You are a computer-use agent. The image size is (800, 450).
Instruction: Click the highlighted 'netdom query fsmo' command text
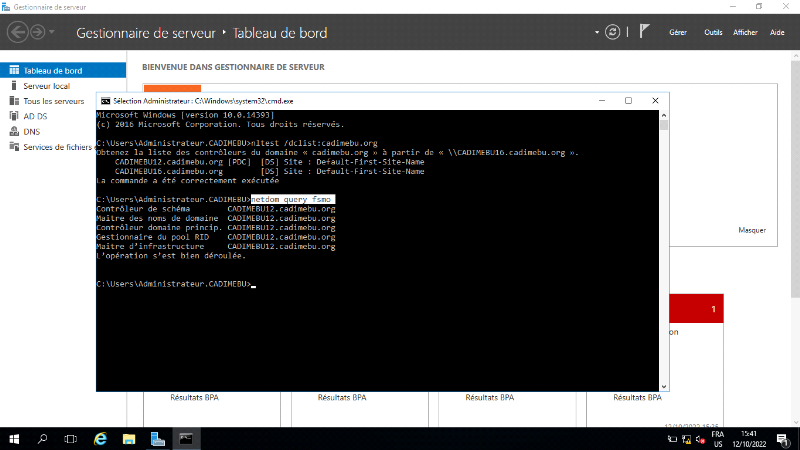point(292,199)
